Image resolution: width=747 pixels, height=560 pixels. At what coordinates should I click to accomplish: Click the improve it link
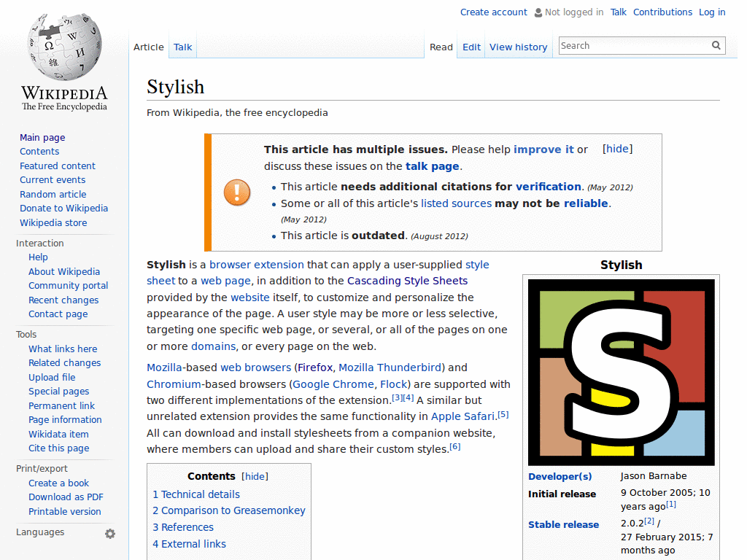(543, 149)
